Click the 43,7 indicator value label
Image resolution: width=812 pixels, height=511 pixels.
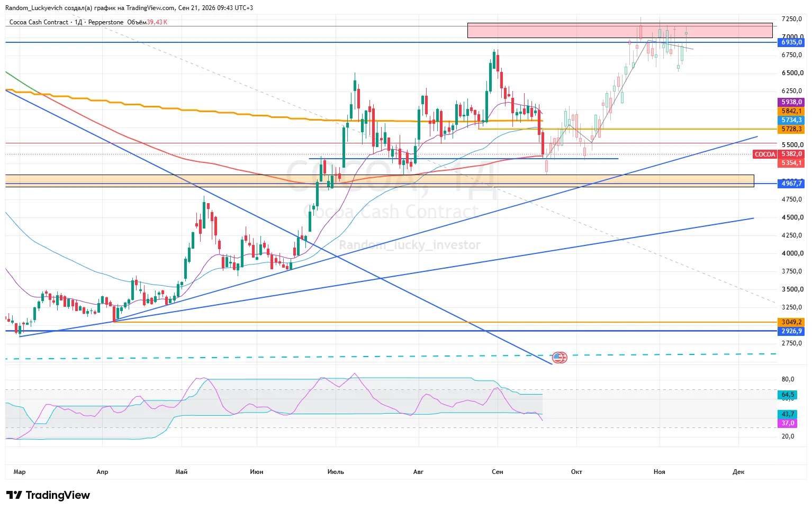click(x=788, y=414)
